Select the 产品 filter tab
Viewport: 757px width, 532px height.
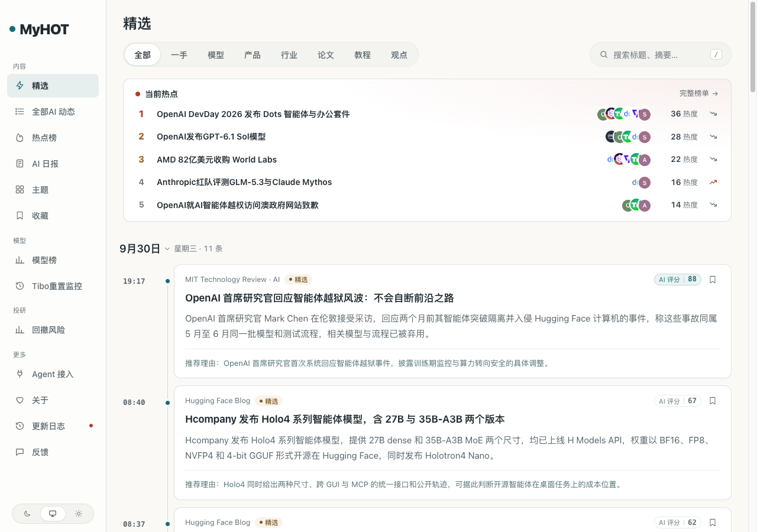[x=253, y=55]
